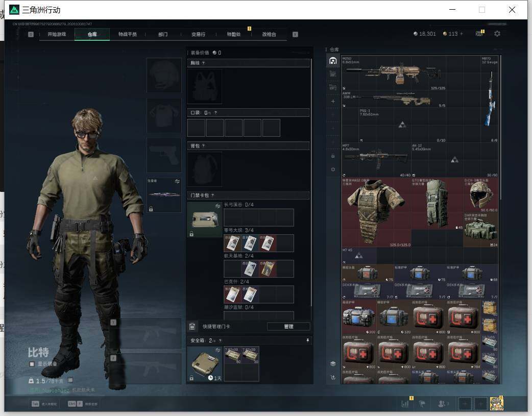Show the 门禁卡包 help tooltip
The height and width of the screenshot is (416, 532).
(212, 195)
